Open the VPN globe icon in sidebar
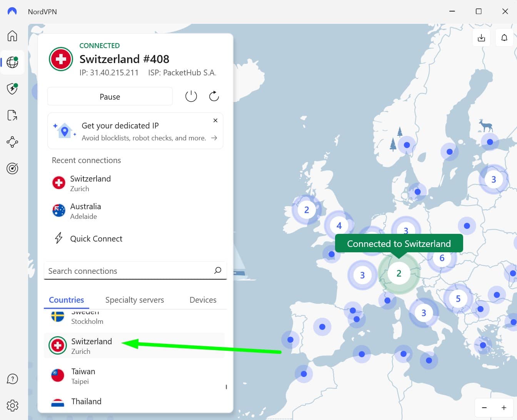Image resolution: width=517 pixels, height=420 pixels. click(12, 62)
